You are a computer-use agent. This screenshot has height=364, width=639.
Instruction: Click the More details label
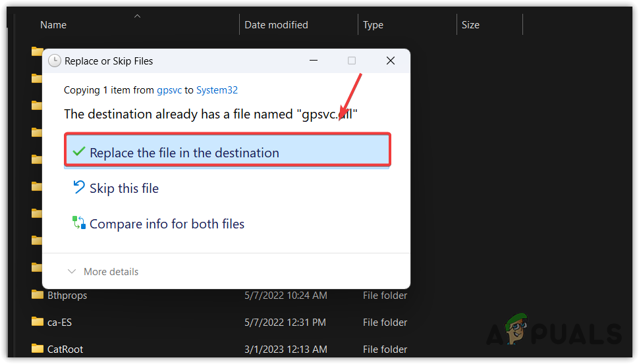pos(111,272)
